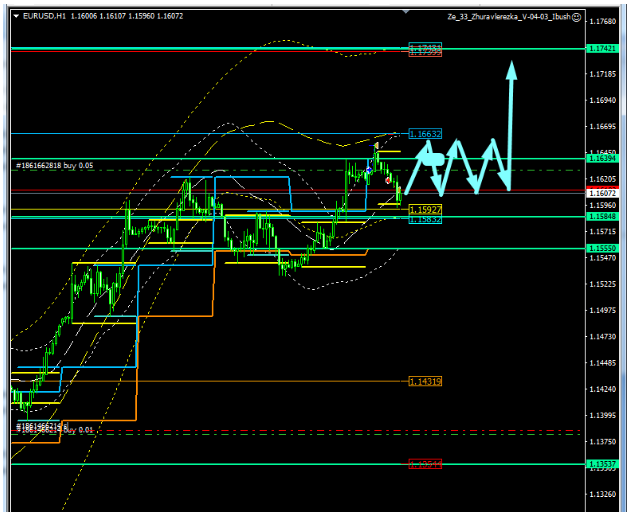Screen dimensions: 634x520
Task: Click the cyan oval shape on zigzag
Action: [x=431, y=158]
